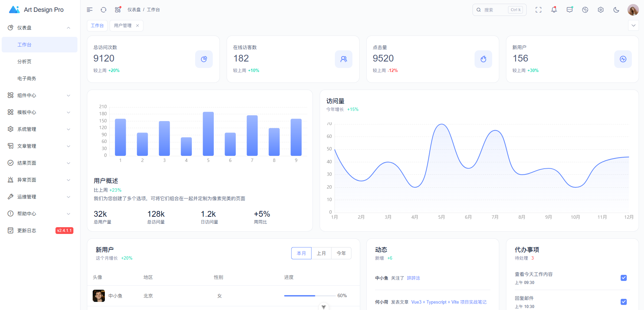The width and height of the screenshot is (644, 310).
Task: Expand the 模板中心 menu
Action: coord(69,112)
